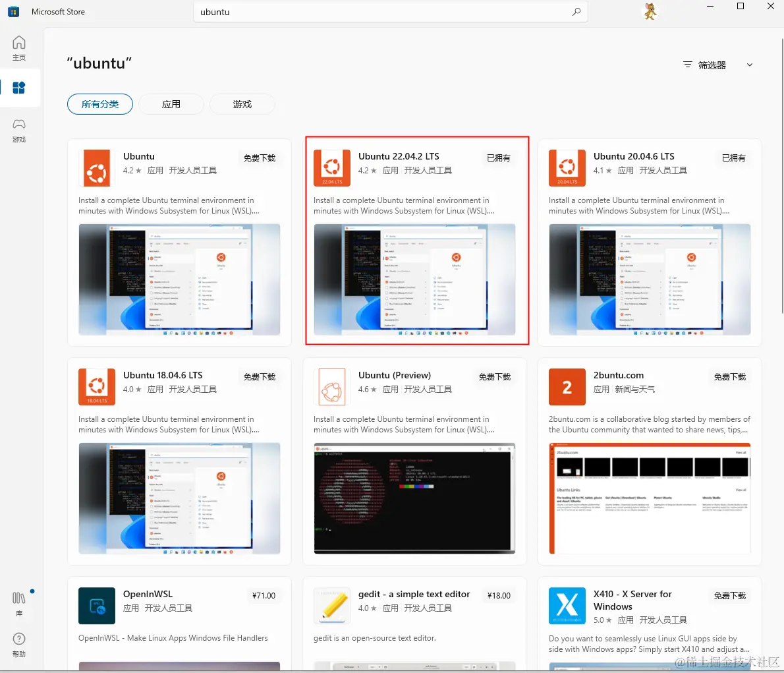Select the 应用 category tab
This screenshot has width=784, height=673.
171,104
